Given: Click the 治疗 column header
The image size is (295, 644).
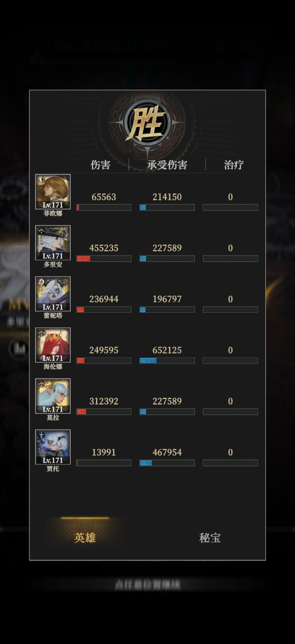Looking at the screenshot, I should pyautogui.click(x=234, y=165).
